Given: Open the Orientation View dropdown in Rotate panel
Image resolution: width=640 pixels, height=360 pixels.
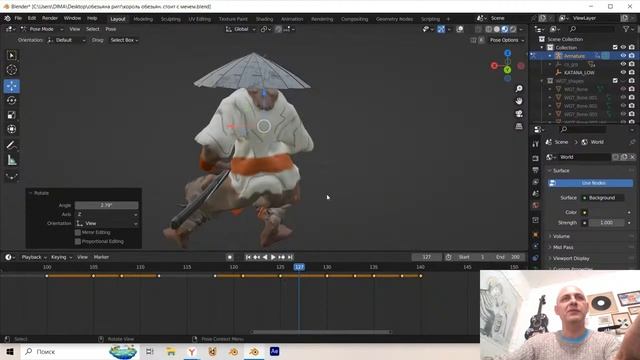Looking at the screenshot, I should [107, 223].
